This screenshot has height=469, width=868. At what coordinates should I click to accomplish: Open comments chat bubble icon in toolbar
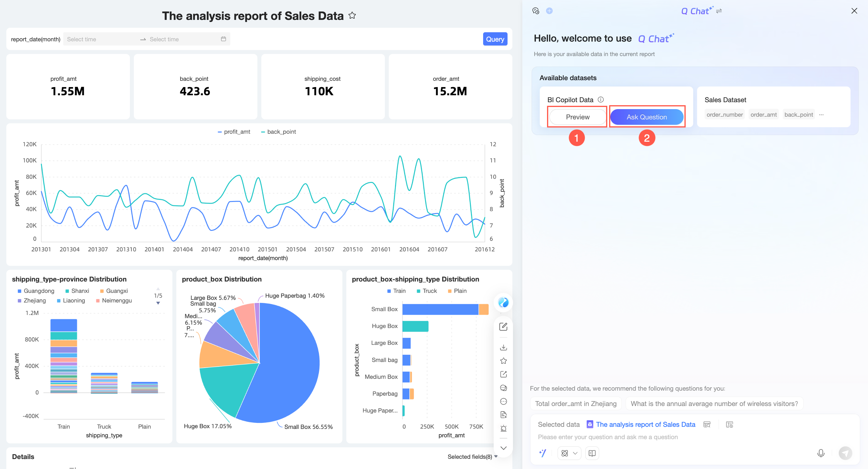click(503, 388)
